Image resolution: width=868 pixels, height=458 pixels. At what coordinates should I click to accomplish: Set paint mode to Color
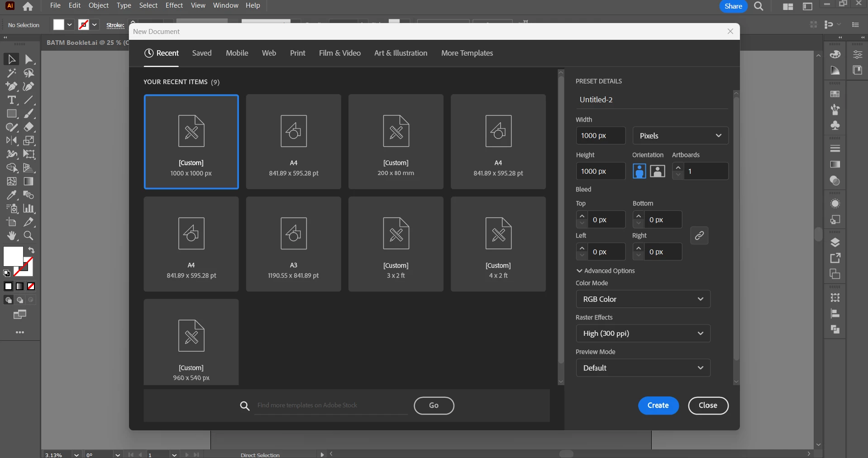8,286
